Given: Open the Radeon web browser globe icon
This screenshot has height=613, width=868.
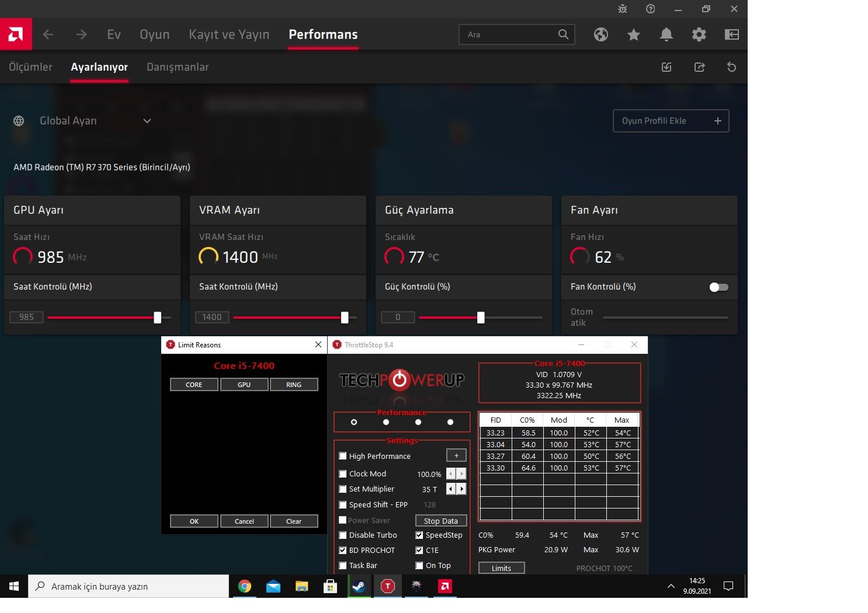Looking at the screenshot, I should click(x=601, y=35).
